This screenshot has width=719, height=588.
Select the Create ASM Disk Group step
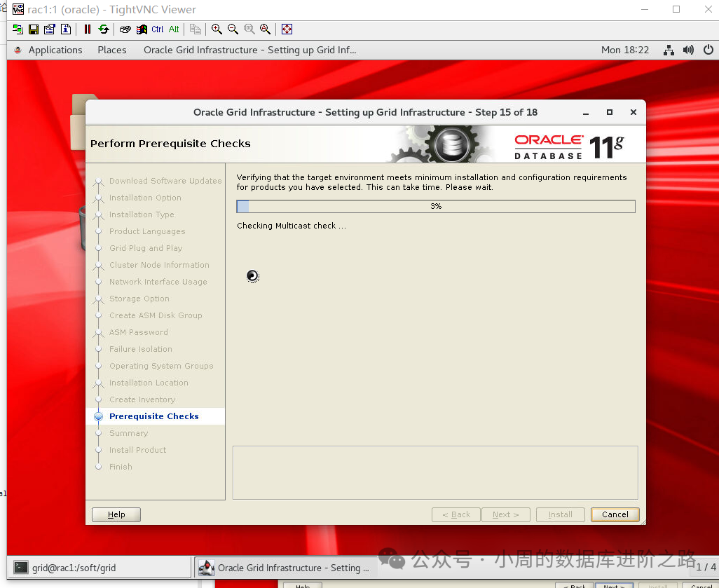click(156, 315)
